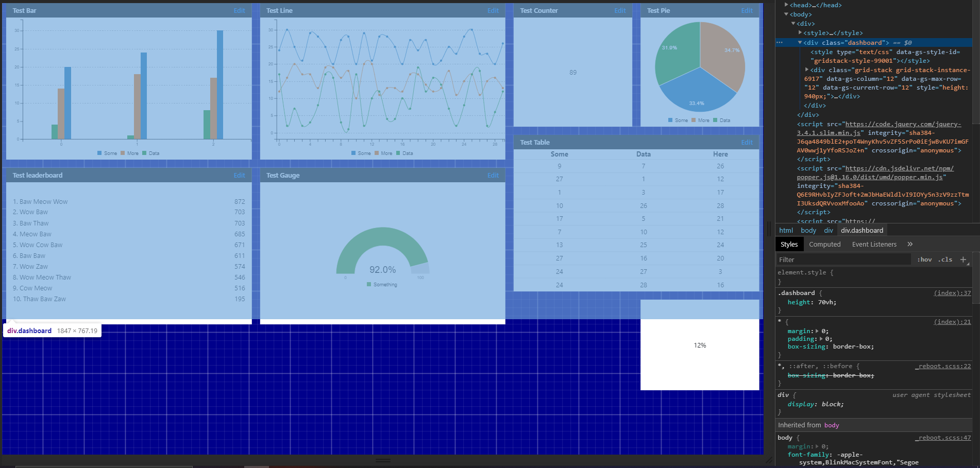This screenshot has width=980, height=468.
Task: Click DevTools corner resize handle
Action: [769, 460]
